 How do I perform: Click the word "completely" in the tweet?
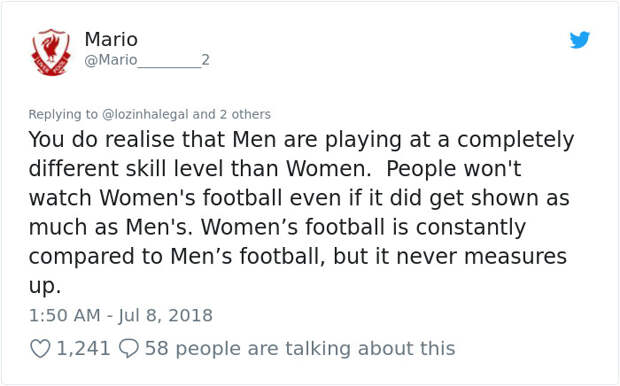(x=516, y=140)
